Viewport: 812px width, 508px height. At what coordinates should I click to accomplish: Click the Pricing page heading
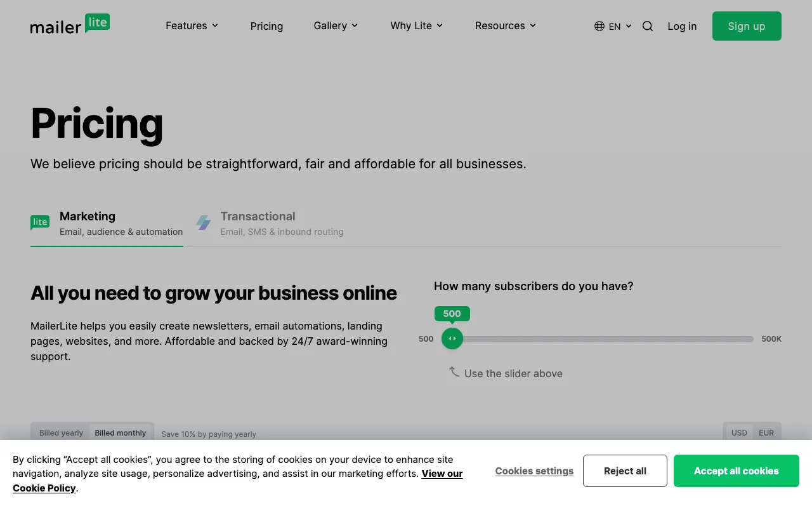point(96,123)
